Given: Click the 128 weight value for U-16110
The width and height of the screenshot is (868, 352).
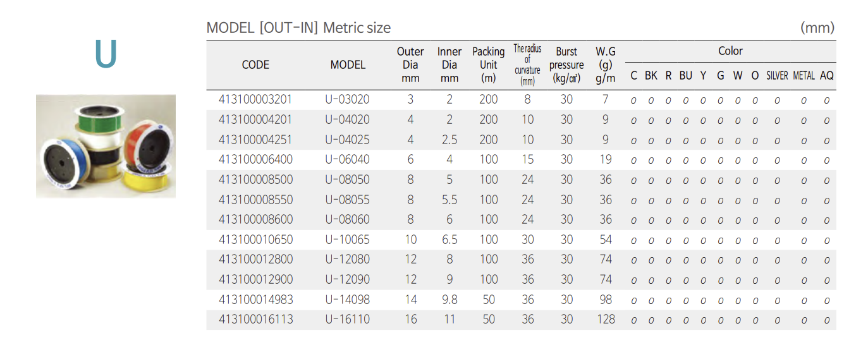Looking at the screenshot, I should (606, 319).
